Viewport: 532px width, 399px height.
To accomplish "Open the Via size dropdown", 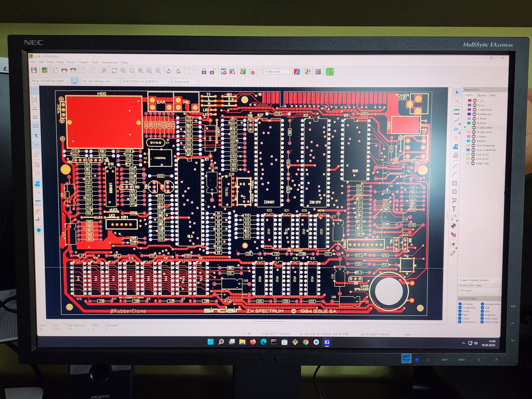I will [100, 81].
